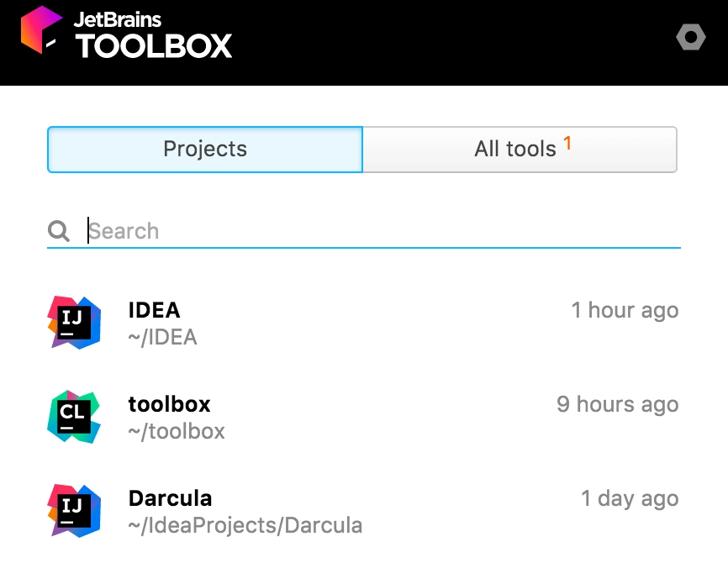This screenshot has width=728, height=563.
Task: Click the JetBrains TOOLBOX title text
Action: pos(153,34)
